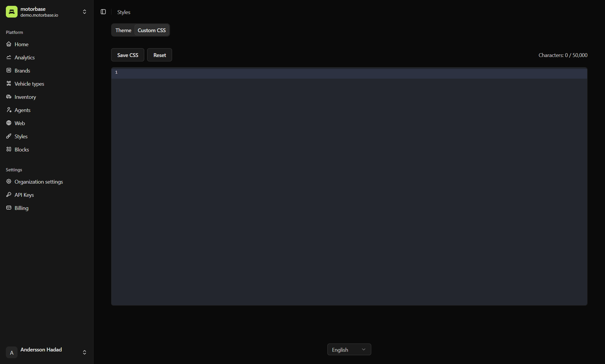Viewport: 605px width, 364px height.
Task: Click the Settings section label
Action: tap(14, 170)
